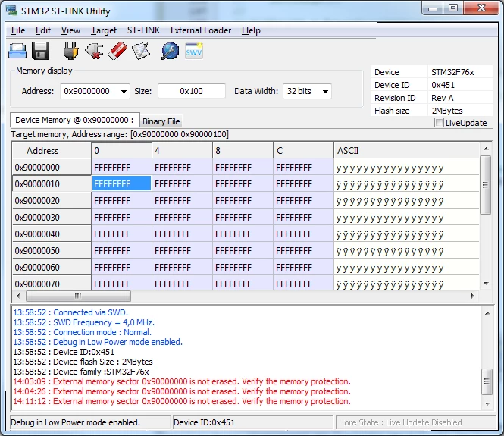
Task: Click log panel scroll down arrow
Action: (x=487, y=404)
